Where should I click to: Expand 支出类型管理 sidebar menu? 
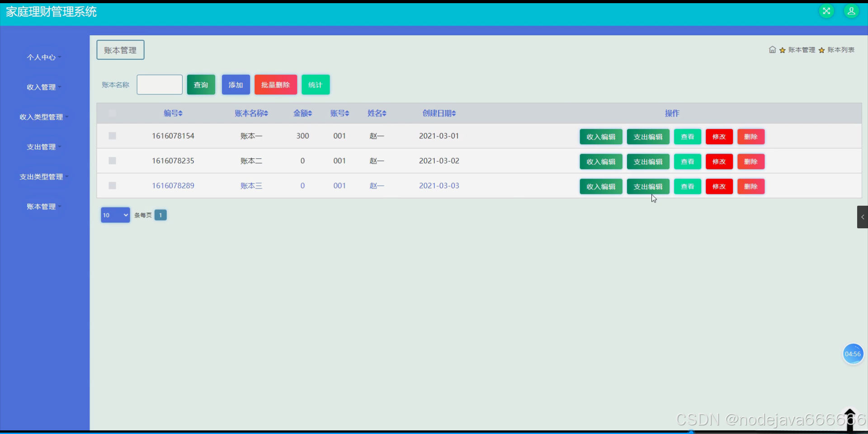pyautogui.click(x=44, y=177)
